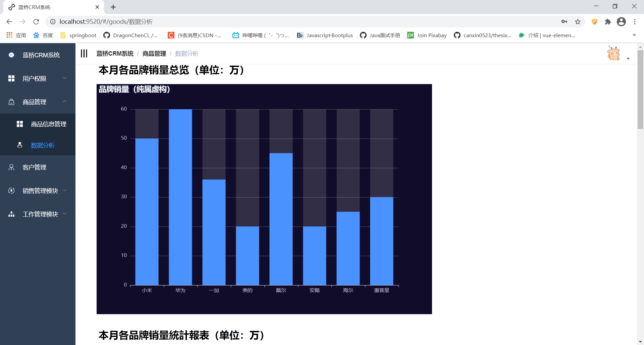Image resolution: width=644 pixels, height=345 pixels.
Task: Open 商品信息管理 submenu item
Action: click(38, 124)
